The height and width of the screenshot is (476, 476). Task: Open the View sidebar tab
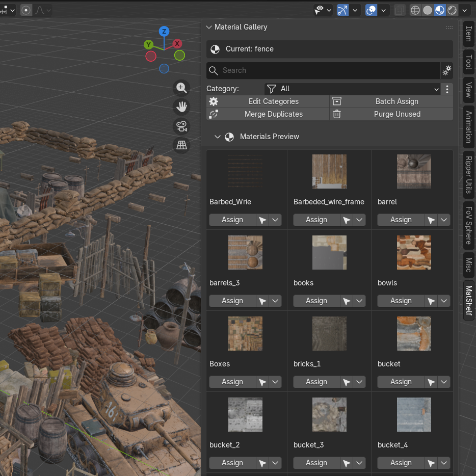click(469, 90)
